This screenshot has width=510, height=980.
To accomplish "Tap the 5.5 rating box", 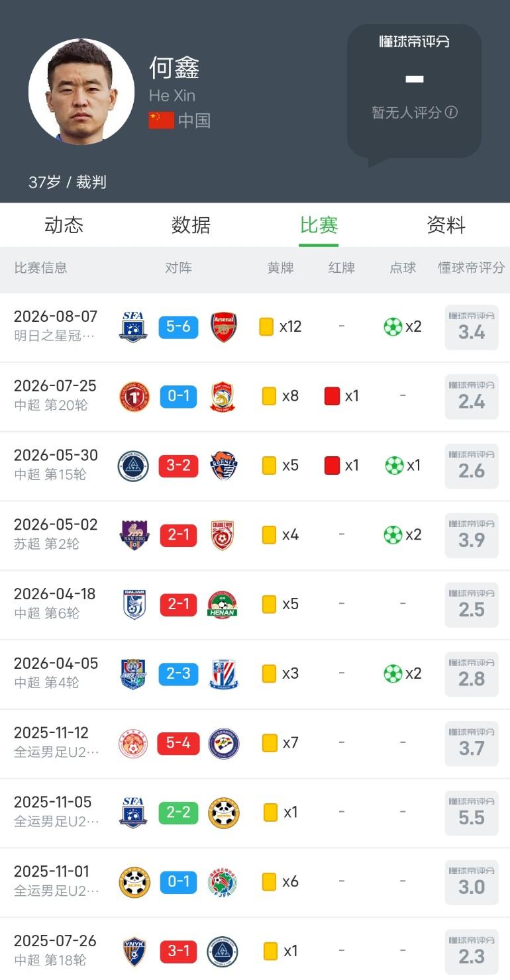I will (472, 812).
